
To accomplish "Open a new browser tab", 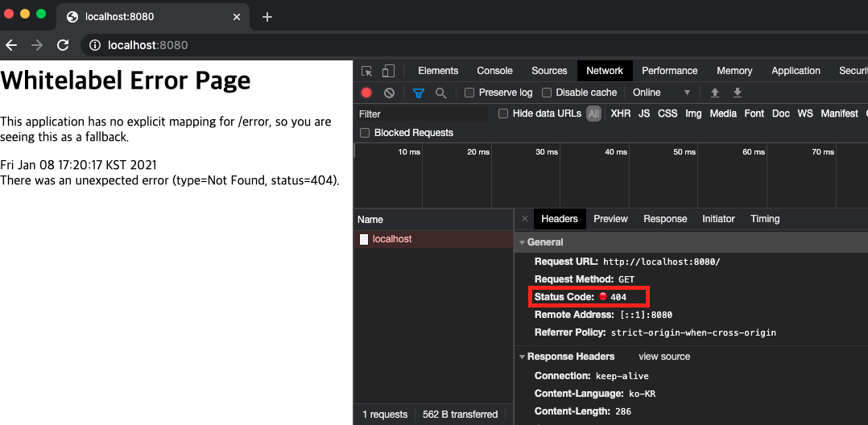I will [267, 17].
